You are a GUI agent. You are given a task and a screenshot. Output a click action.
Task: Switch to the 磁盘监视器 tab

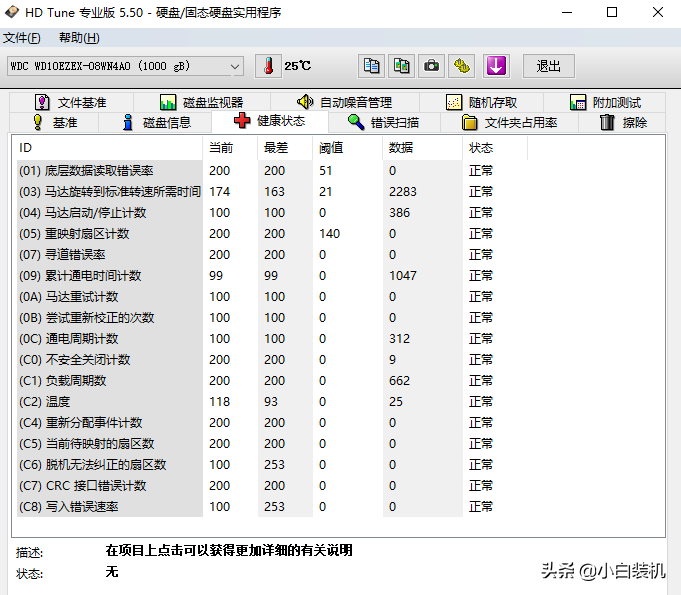[x=202, y=102]
